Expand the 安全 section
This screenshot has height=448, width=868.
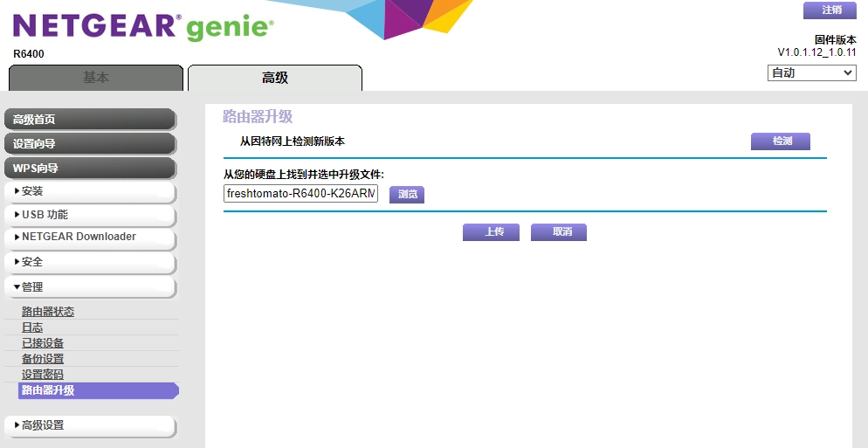(x=90, y=262)
